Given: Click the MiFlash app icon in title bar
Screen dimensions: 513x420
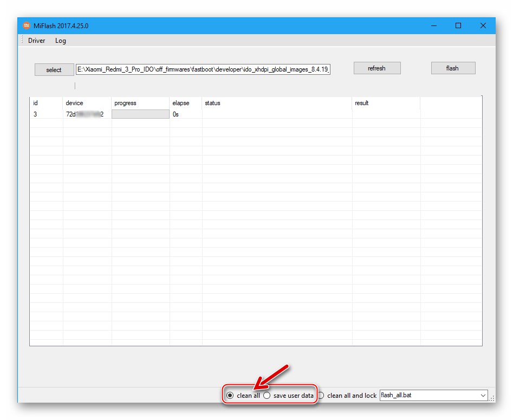Looking at the screenshot, I should (x=26, y=25).
